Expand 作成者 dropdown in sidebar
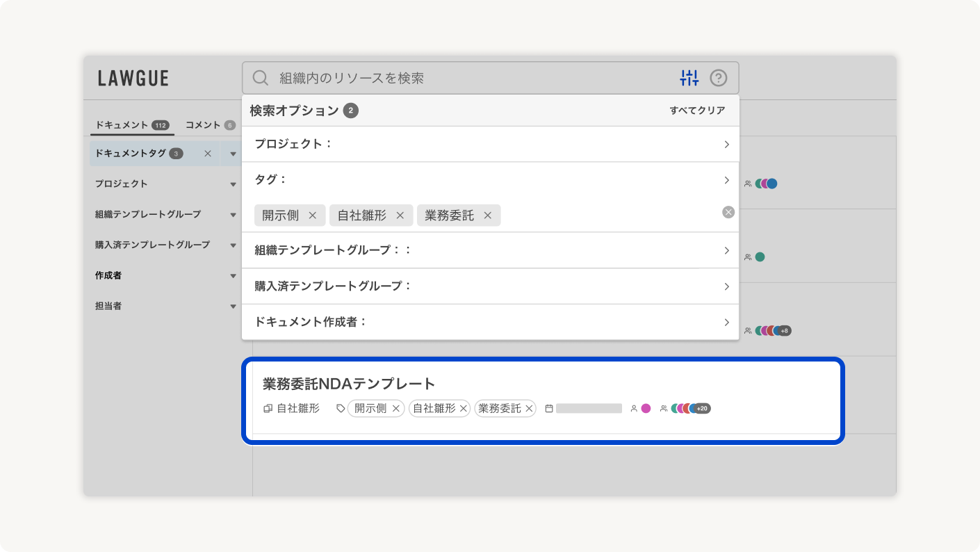The image size is (980, 552). coord(233,276)
